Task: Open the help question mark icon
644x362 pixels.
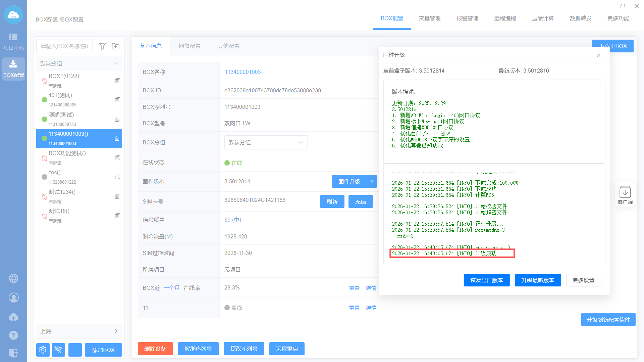Action: pyautogui.click(x=13, y=335)
